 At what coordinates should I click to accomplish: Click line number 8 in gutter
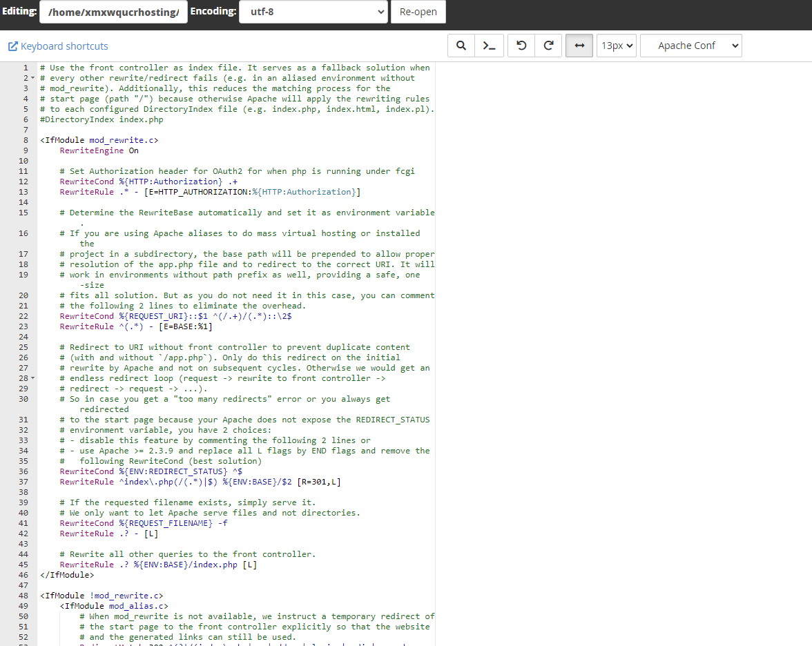[x=26, y=140]
